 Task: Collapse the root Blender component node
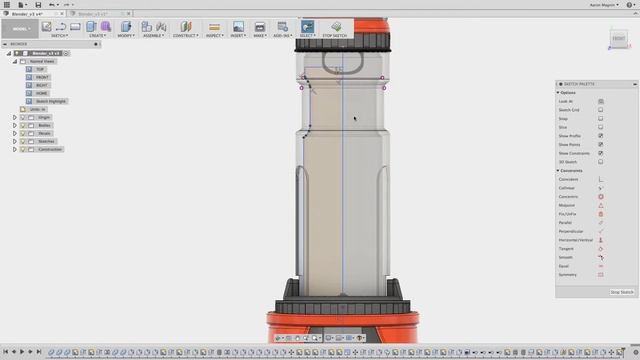pos(9,53)
